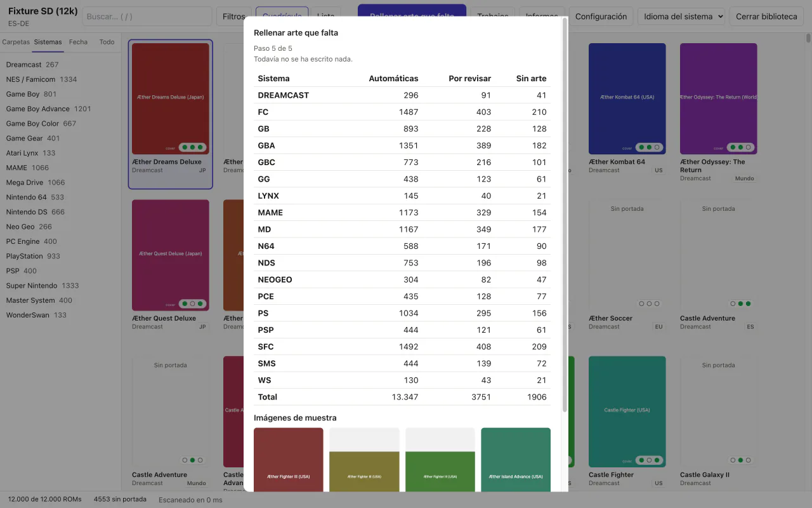Screen dimensions: 812x508
Task: Open Æther Odyssey: The Return cover
Action: (x=719, y=98)
